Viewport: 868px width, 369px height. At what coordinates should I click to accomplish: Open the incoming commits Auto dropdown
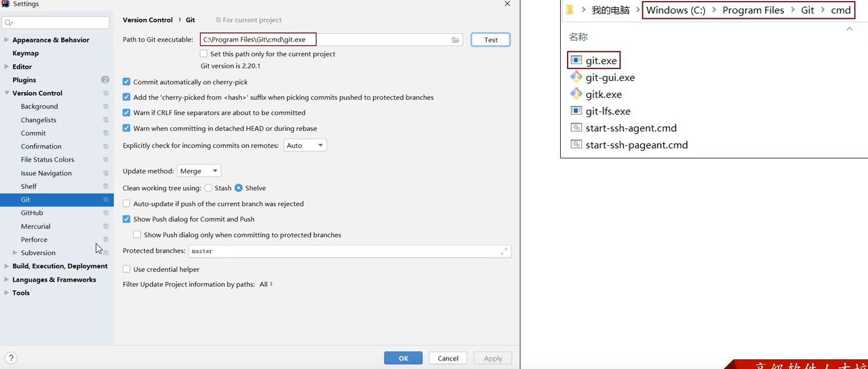point(305,145)
